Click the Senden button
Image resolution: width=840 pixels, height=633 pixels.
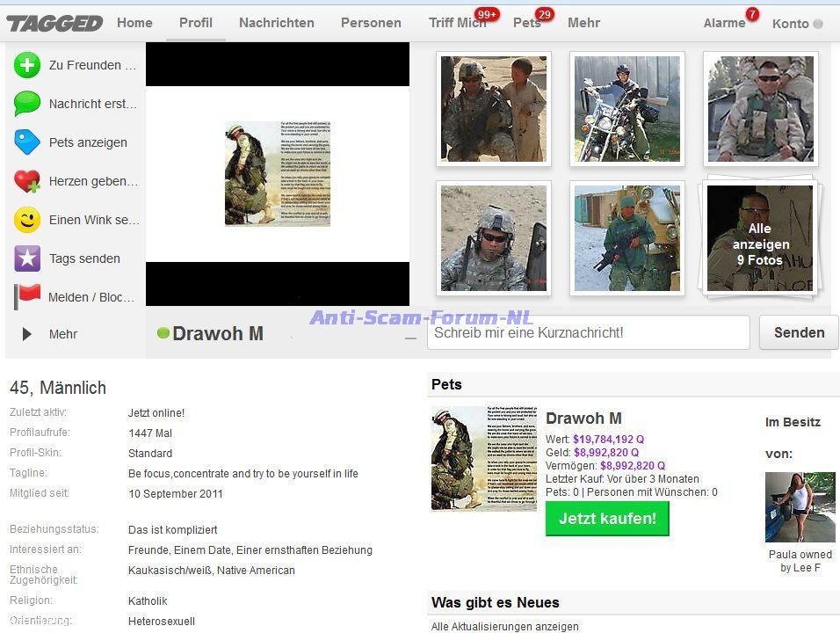[x=799, y=332]
